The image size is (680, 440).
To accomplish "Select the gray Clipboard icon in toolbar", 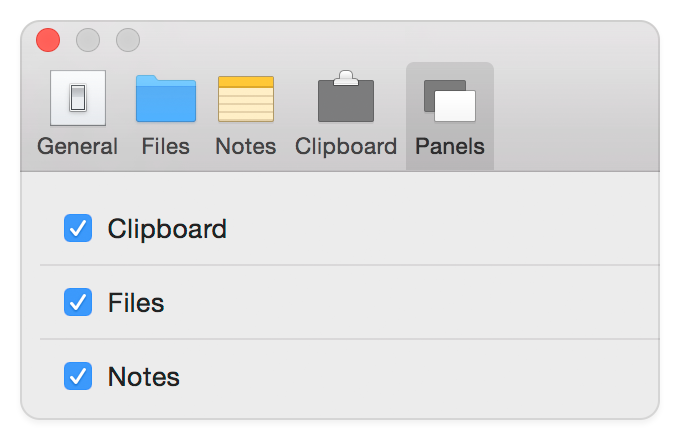I will [x=346, y=96].
